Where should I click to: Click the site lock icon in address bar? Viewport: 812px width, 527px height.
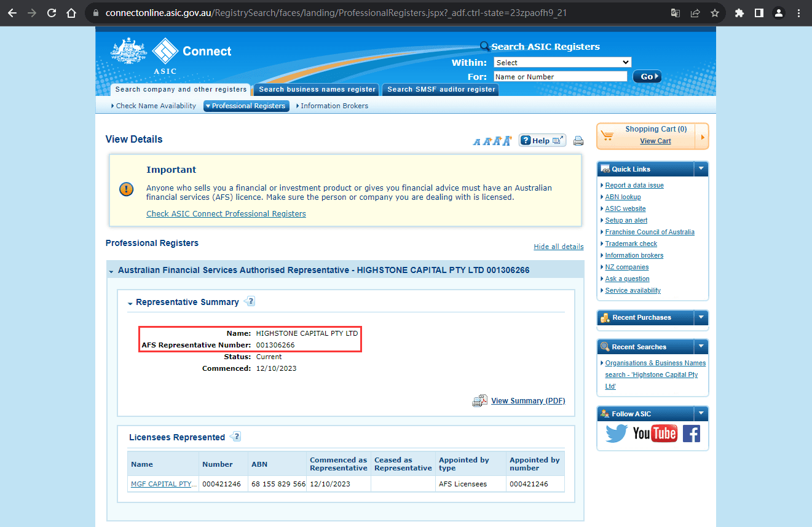pyautogui.click(x=95, y=13)
